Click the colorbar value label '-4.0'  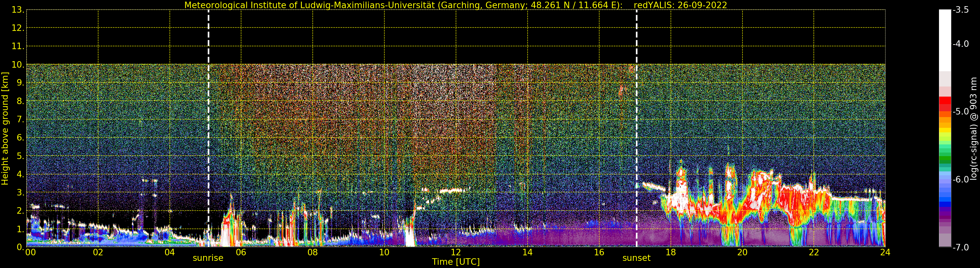960,44
